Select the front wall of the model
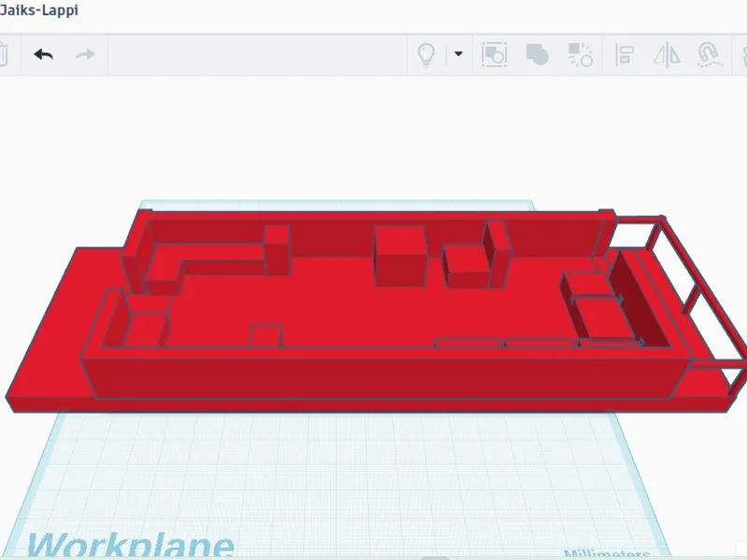 pyautogui.click(x=376, y=376)
